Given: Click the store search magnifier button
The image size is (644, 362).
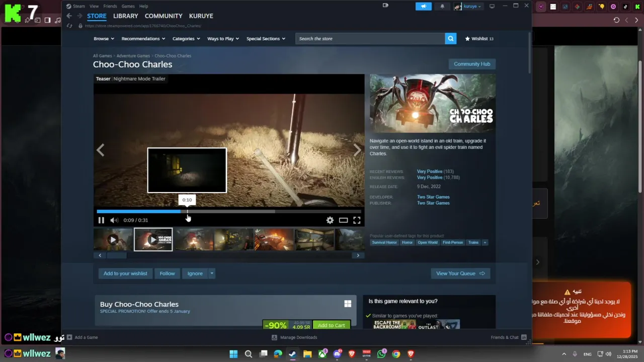Looking at the screenshot, I should pos(451,39).
